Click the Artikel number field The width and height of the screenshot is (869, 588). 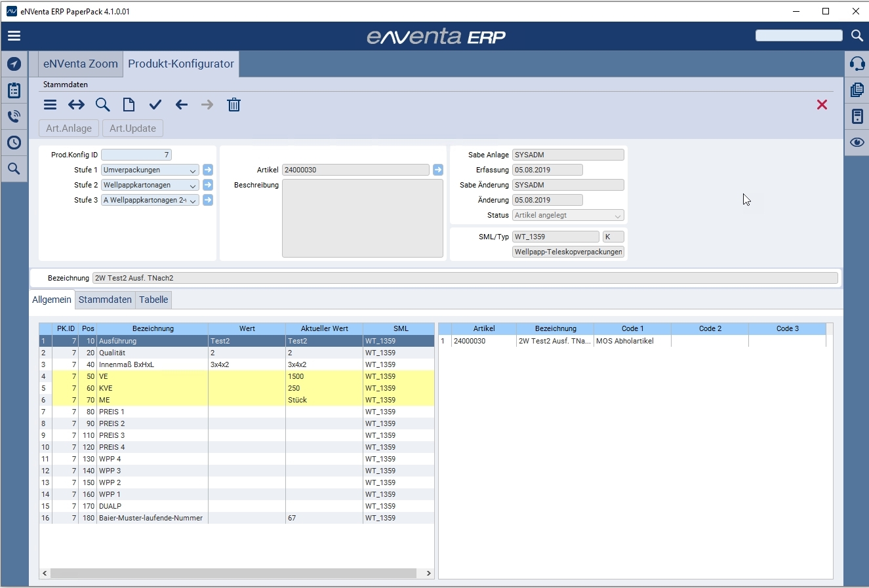coord(355,170)
